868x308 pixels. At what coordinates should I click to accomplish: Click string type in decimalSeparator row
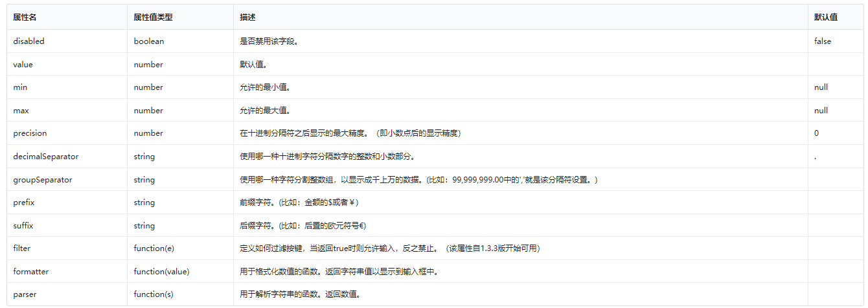click(x=144, y=156)
